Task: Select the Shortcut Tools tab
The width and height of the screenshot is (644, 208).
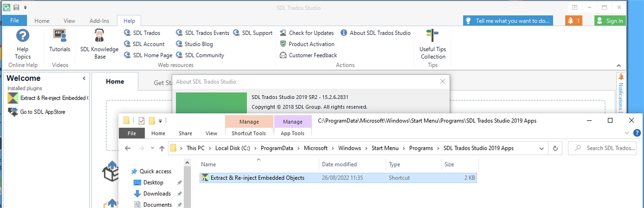Action: tap(249, 133)
